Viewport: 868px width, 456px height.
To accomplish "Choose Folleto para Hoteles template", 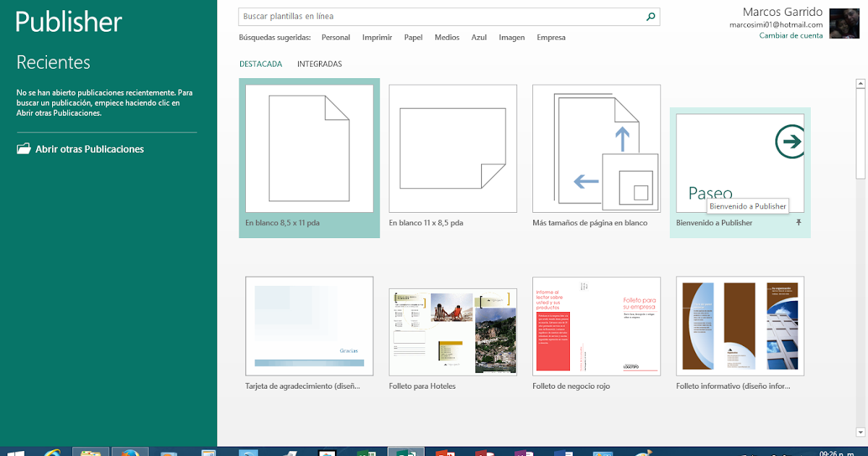I will click(x=453, y=334).
